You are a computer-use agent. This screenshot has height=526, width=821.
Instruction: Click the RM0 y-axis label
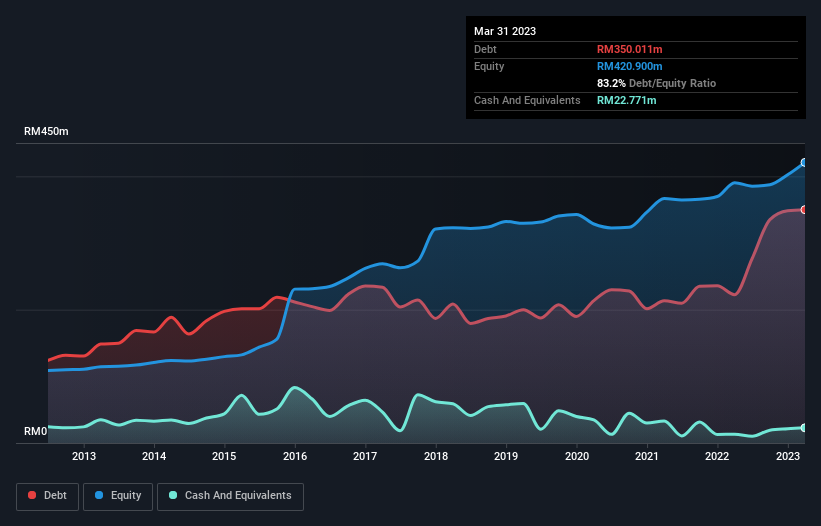coord(36,431)
